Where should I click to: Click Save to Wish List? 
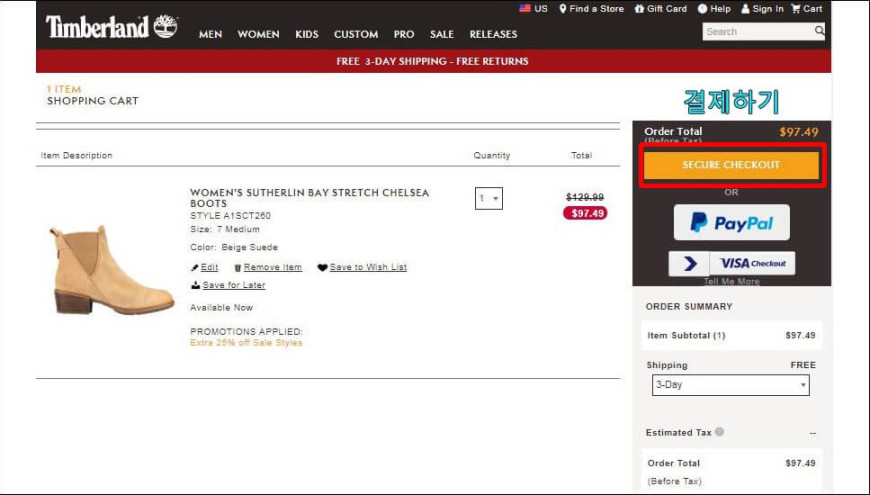362,267
